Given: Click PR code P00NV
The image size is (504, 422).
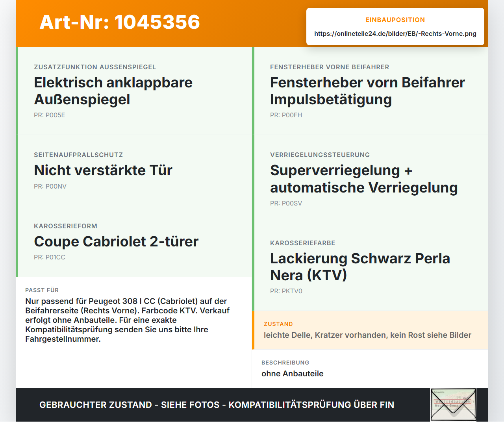Looking at the screenshot, I should pyautogui.click(x=50, y=186).
